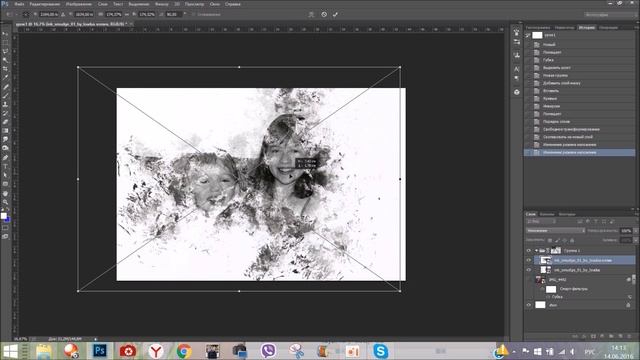The height and width of the screenshot is (360, 640).
Task: Select the History Brush tool
Action: pos(5,113)
